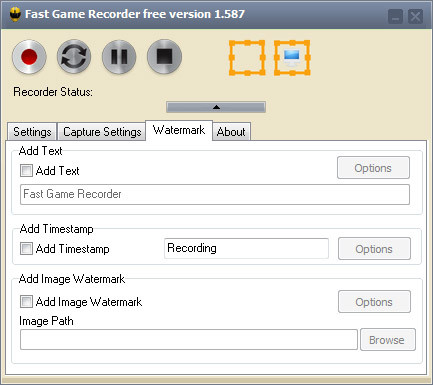Click the Image Path label
The image size is (433, 385).
46,321
